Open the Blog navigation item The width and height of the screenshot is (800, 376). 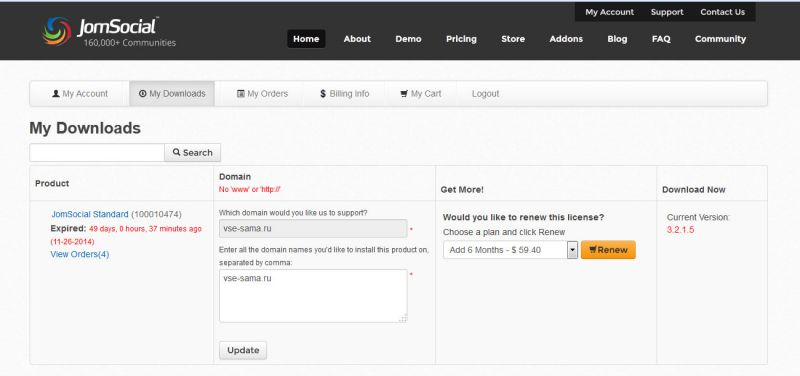[617, 39]
